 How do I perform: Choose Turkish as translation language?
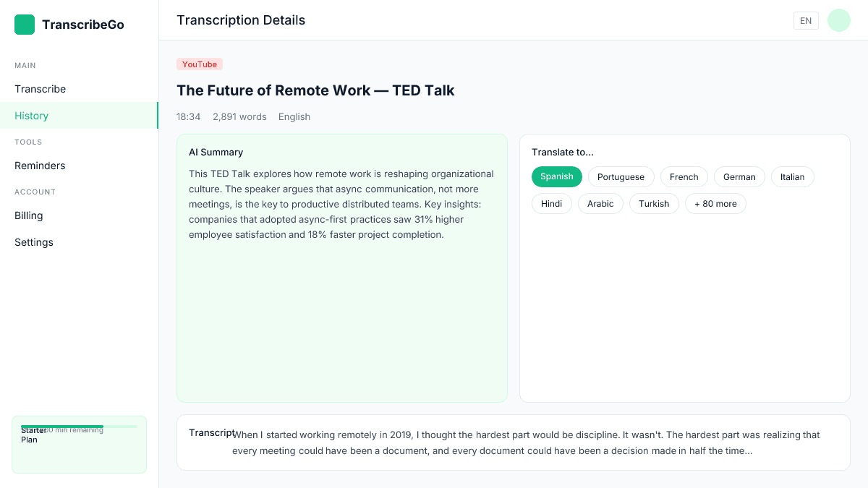[653, 203]
